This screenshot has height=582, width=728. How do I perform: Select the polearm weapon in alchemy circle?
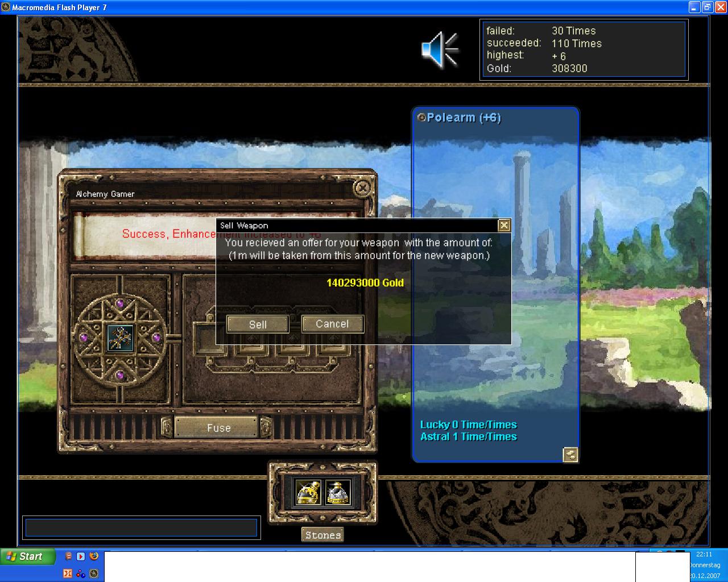click(120, 338)
